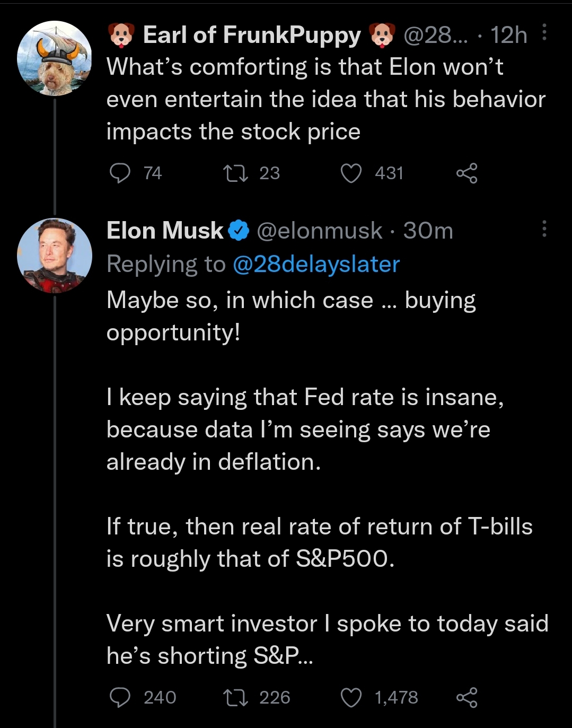Share Earl of FrunkPuppy's tweet

click(x=467, y=173)
